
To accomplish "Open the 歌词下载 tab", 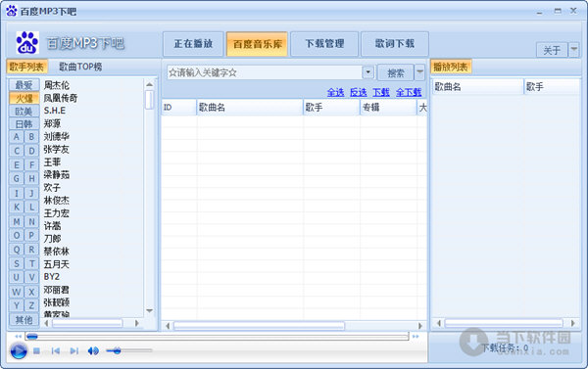I will pyautogui.click(x=395, y=44).
